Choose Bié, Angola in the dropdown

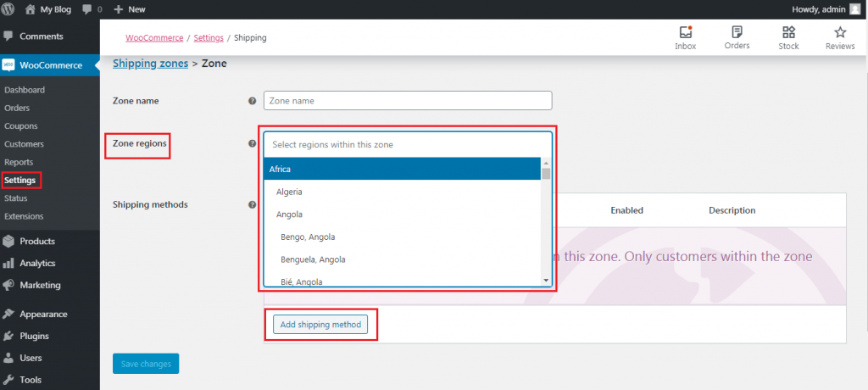coord(403,281)
